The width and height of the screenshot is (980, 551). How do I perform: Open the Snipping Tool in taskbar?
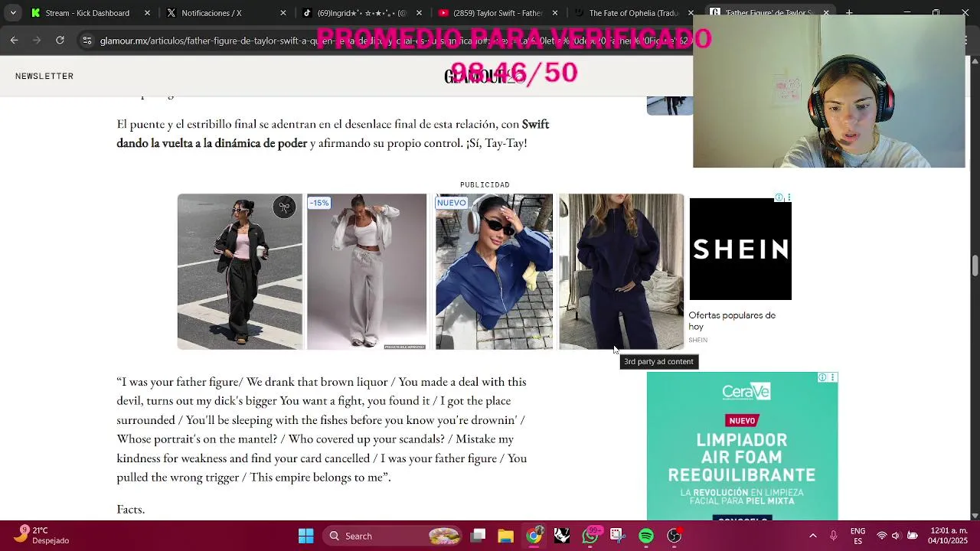point(618,536)
